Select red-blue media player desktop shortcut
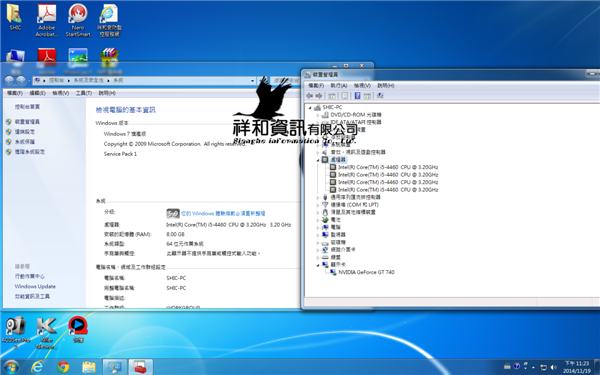Viewport: 600px width, 375px height. click(78, 329)
